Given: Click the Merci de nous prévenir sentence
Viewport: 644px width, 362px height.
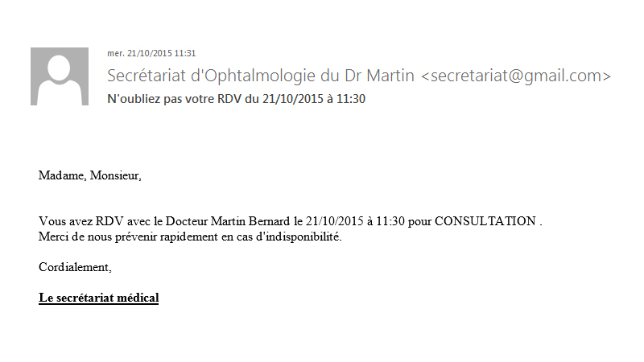Looking at the screenshot, I should coord(190,237).
